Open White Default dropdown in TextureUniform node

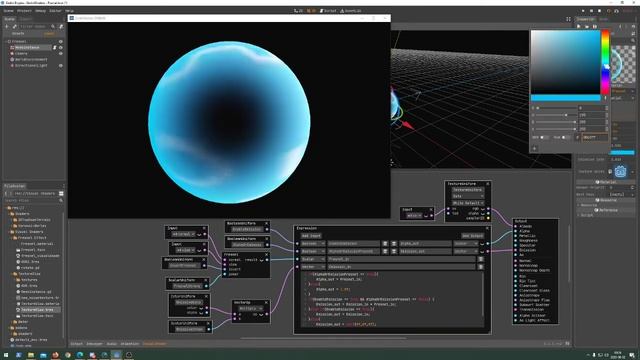tap(468, 203)
